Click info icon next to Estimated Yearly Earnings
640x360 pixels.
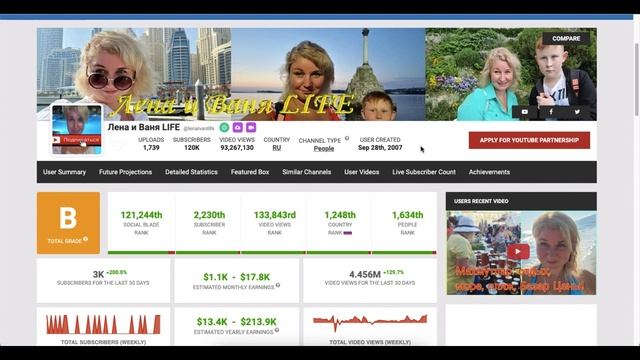(277, 330)
